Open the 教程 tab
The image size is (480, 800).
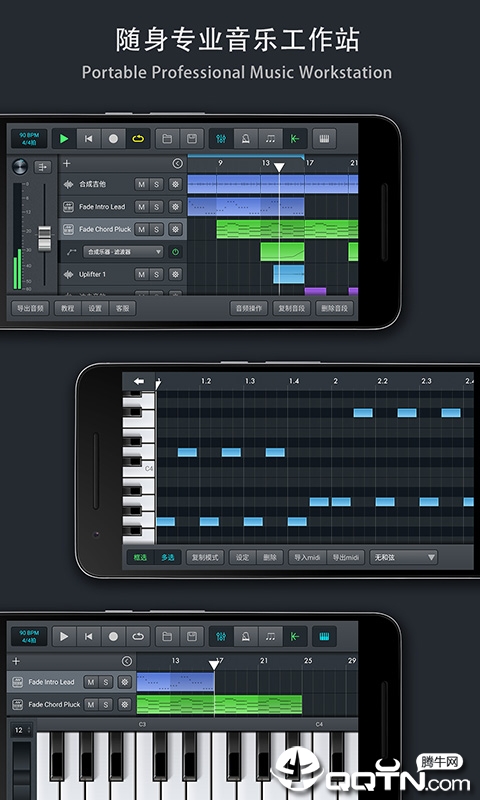(x=68, y=308)
